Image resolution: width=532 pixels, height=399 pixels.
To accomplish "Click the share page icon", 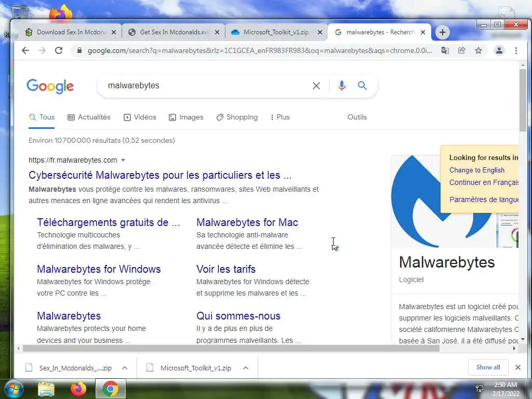I will point(461,50).
